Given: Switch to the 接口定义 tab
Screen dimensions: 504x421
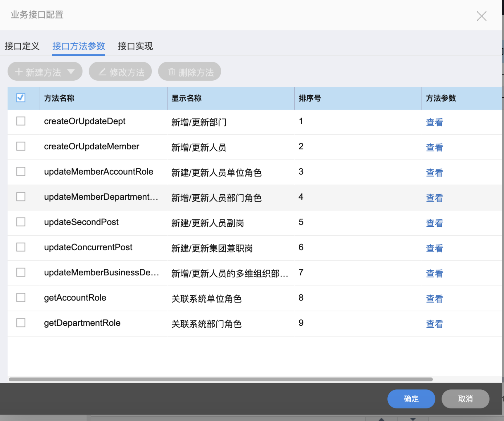Looking at the screenshot, I should click(x=22, y=46).
